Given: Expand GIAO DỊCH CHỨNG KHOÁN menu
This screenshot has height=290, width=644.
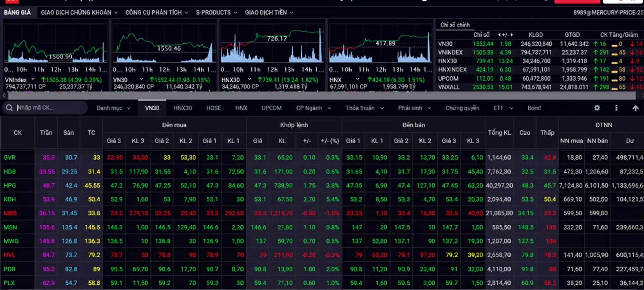Looking at the screenshot, I should [x=79, y=12].
